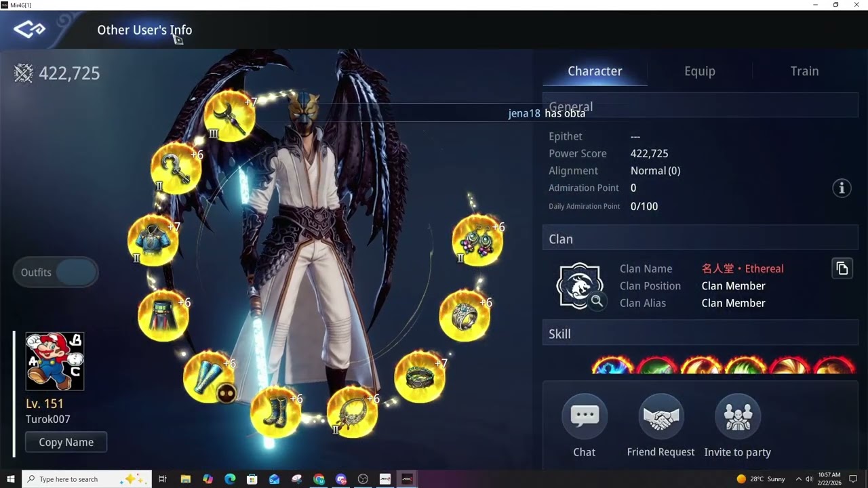Image resolution: width=868 pixels, height=488 pixels.
Task: Open the info circle icon
Action: click(842, 188)
